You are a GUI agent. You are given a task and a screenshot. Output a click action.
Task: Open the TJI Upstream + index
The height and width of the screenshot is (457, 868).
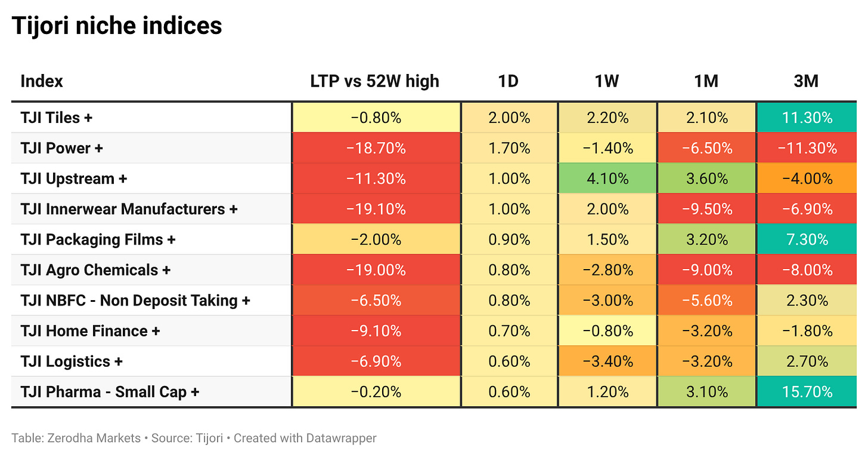[x=74, y=178]
